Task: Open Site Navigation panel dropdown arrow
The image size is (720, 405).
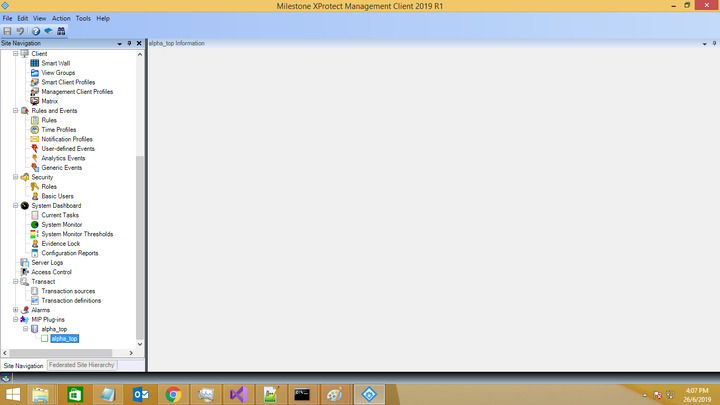Action: point(120,43)
